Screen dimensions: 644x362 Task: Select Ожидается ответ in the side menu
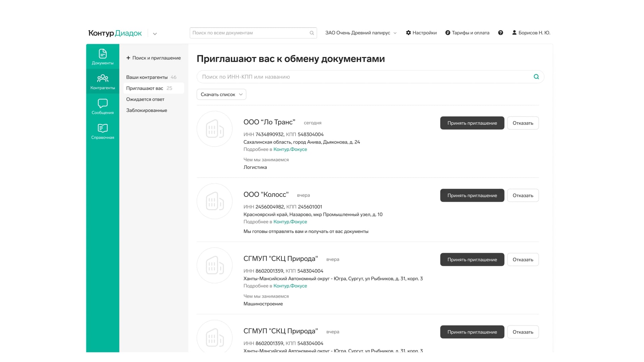tap(154, 99)
